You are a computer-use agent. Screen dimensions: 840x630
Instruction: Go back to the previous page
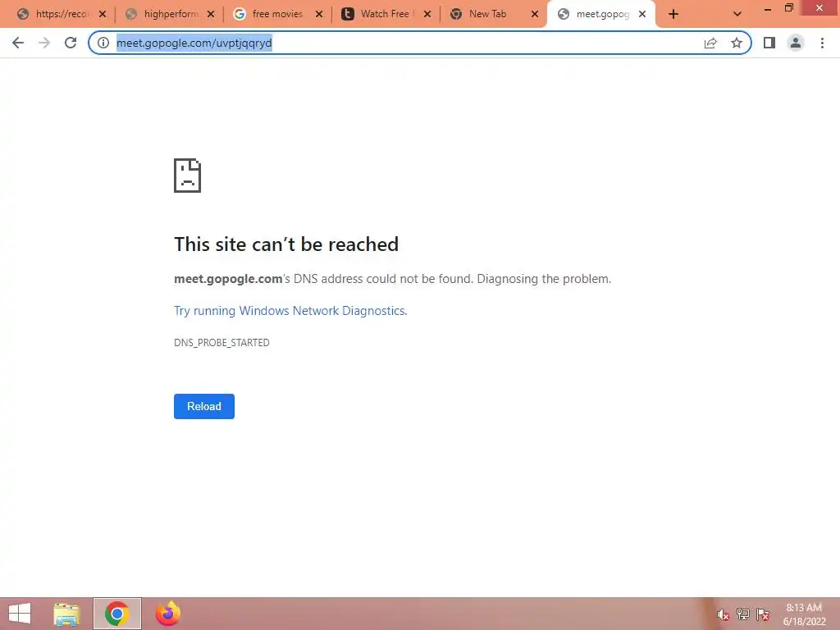[x=18, y=43]
